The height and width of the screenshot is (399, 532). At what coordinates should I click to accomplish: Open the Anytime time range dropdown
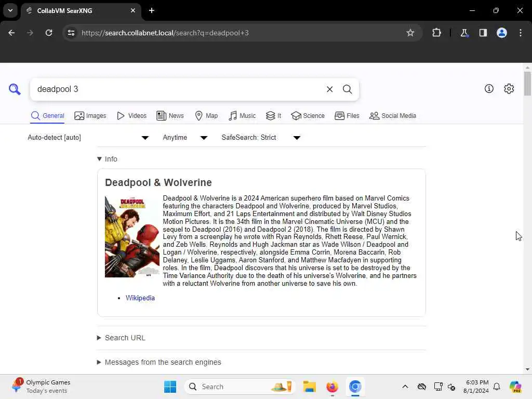tap(185, 137)
